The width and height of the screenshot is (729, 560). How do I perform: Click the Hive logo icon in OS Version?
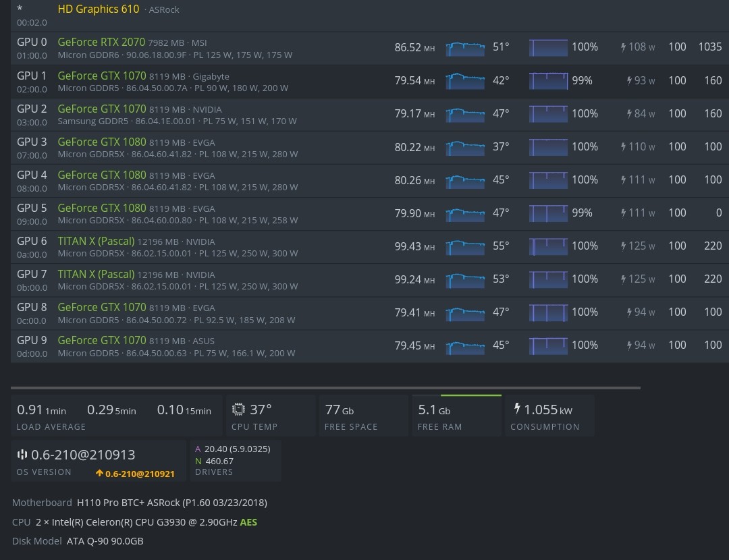point(22,455)
